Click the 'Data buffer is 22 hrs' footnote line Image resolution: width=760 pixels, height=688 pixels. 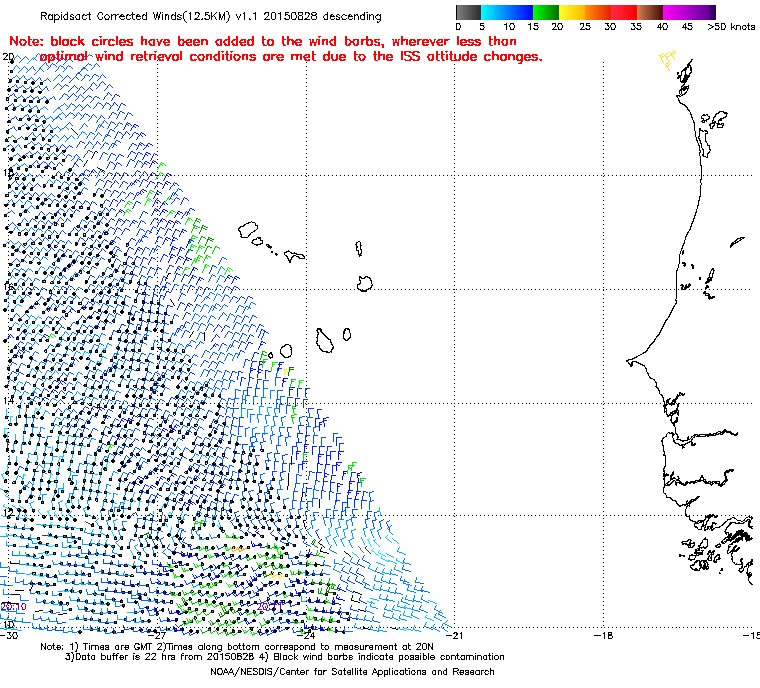click(285, 657)
